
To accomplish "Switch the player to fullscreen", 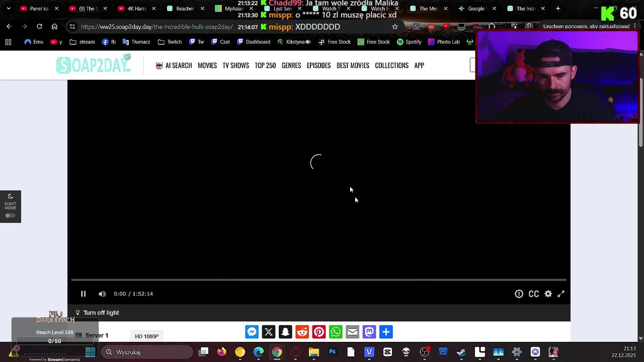I will click(561, 294).
